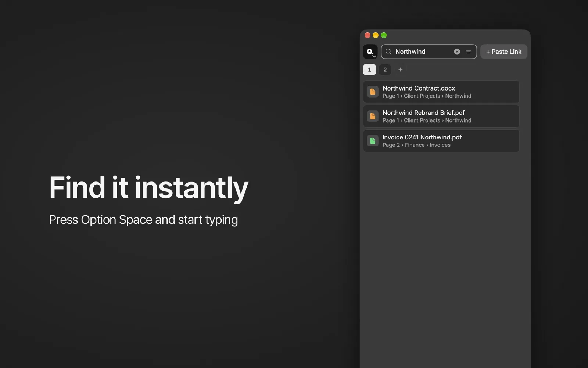Switch to page tab 2
Screen dimensions: 588x368
pyautogui.click(x=385, y=70)
